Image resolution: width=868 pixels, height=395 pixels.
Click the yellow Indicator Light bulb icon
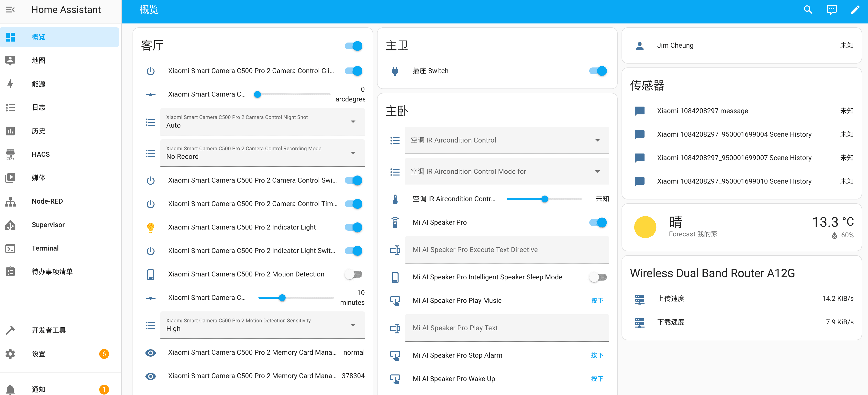[151, 227]
